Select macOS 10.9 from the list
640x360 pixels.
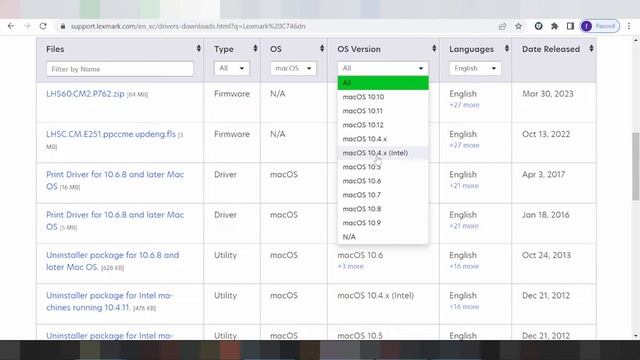(x=383, y=223)
